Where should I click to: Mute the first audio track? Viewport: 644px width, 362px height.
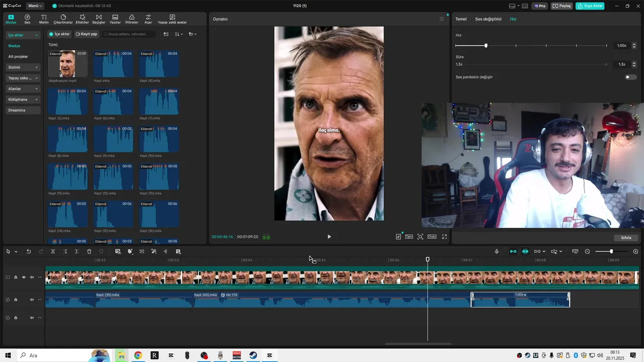tap(32, 300)
